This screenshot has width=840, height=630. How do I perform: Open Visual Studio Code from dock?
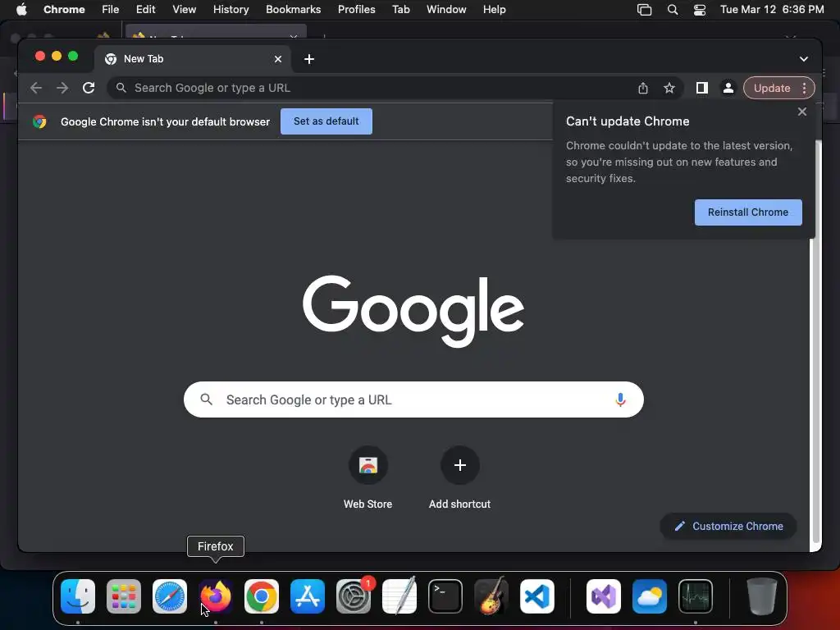pyautogui.click(x=536, y=596)
